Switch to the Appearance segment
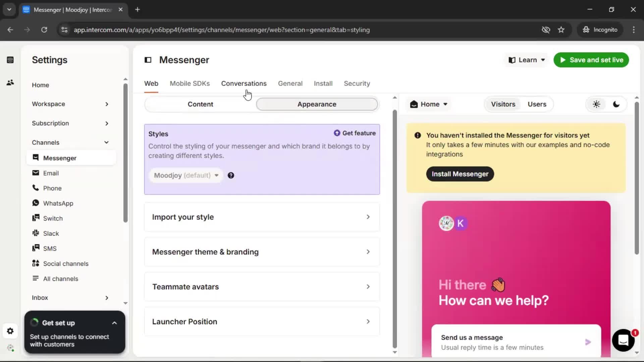Screen dimensions: 644x362 coord(317,104)
